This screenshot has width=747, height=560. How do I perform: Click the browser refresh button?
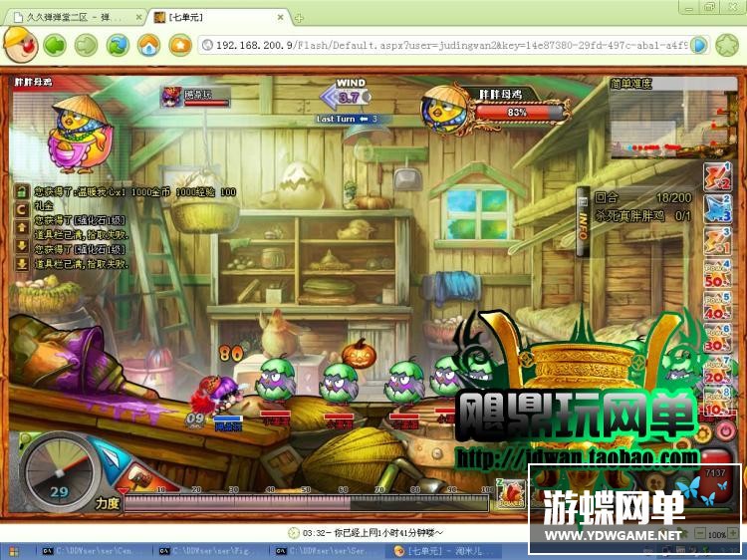[x=118, y=46]
